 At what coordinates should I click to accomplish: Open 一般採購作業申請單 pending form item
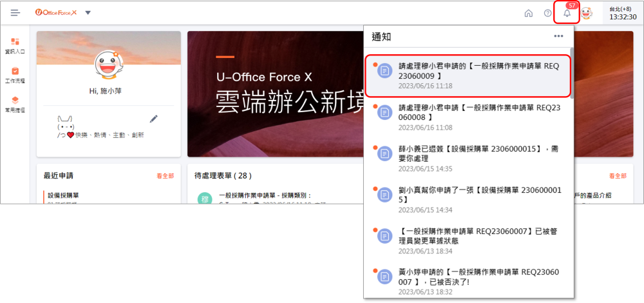click(x=266, y=196)
